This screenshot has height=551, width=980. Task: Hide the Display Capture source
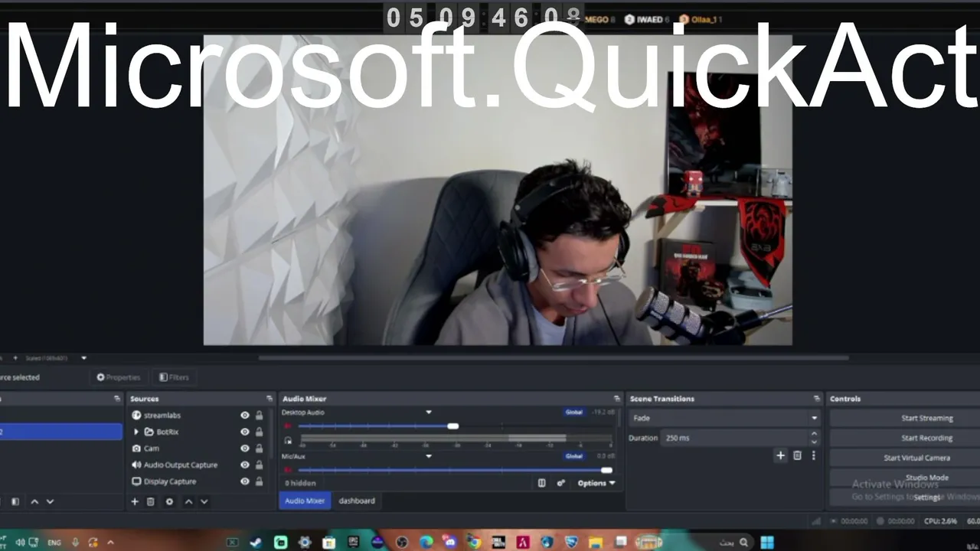pos(245,482)
